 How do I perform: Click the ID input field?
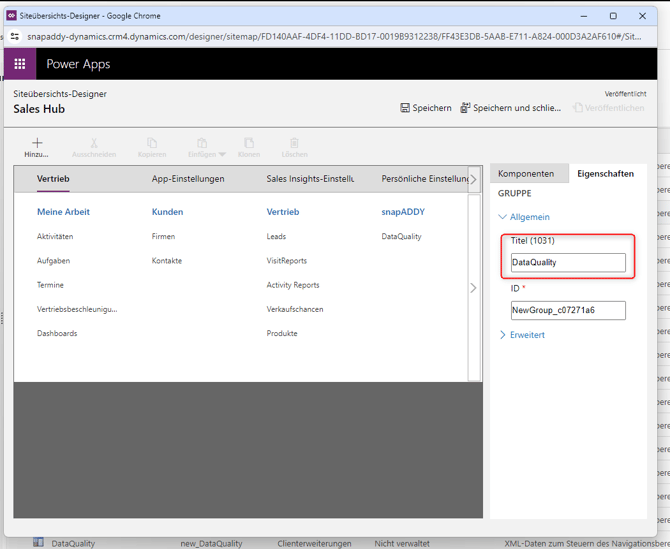tap(567, 311)
